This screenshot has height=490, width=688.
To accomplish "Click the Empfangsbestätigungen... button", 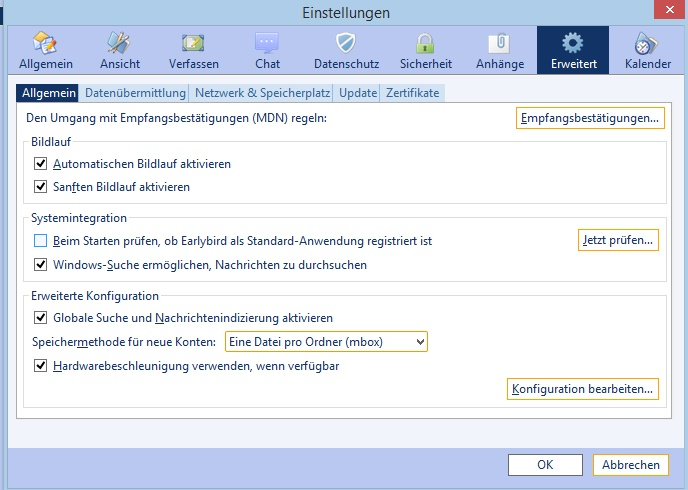I will 590,118.
